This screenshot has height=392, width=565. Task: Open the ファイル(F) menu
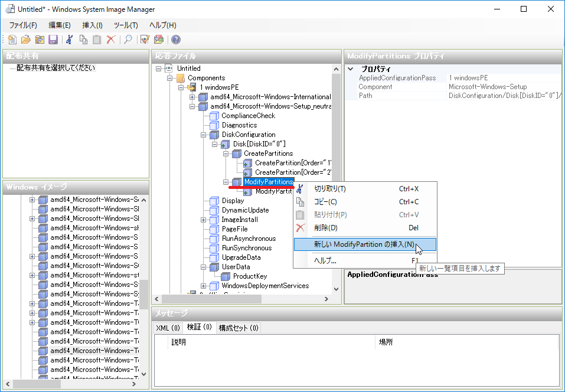[x=23, y=25]
